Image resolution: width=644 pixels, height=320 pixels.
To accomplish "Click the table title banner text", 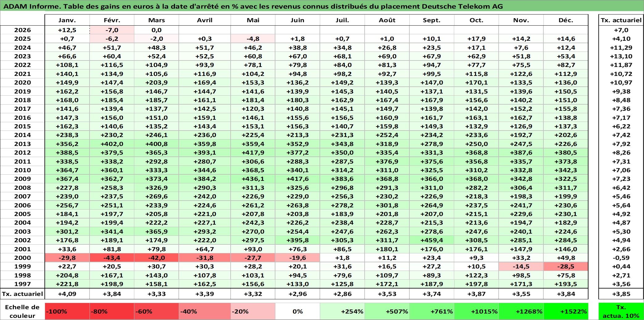I will [x=253, y=6].
